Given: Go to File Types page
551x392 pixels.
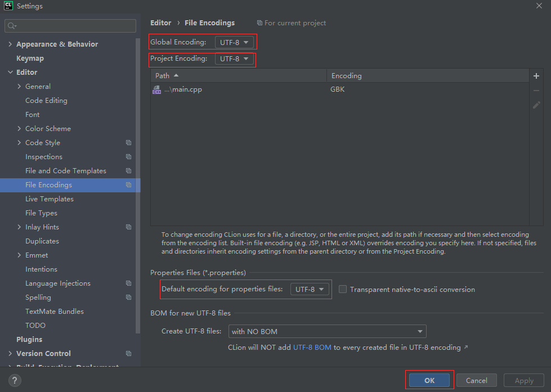Looking at the screenshot, I should click(41, 213).
